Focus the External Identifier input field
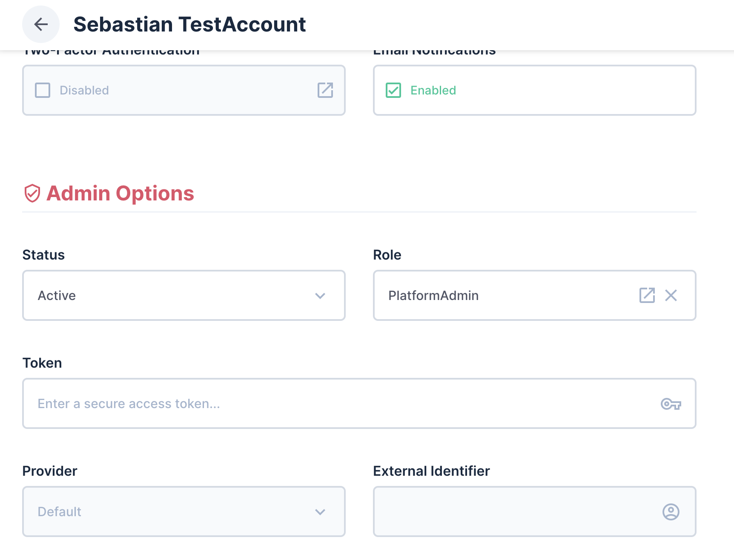The height and width of the screenshot is (560, 734). pos(535,511)
